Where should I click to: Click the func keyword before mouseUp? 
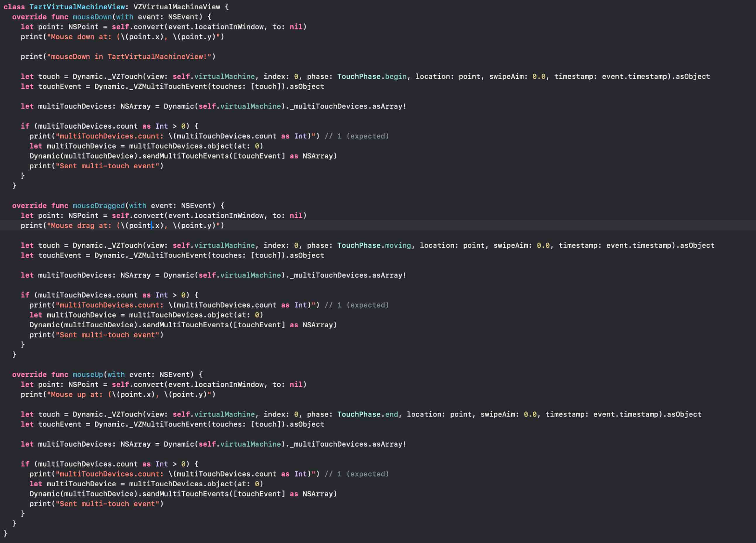pos(60,374)
